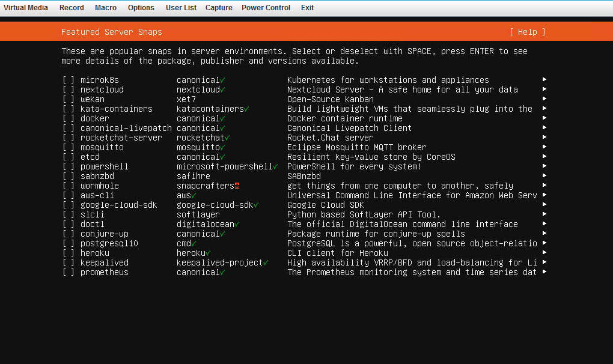Click the Help button in the header
The image size is (613, 364).
click(528, 32)
